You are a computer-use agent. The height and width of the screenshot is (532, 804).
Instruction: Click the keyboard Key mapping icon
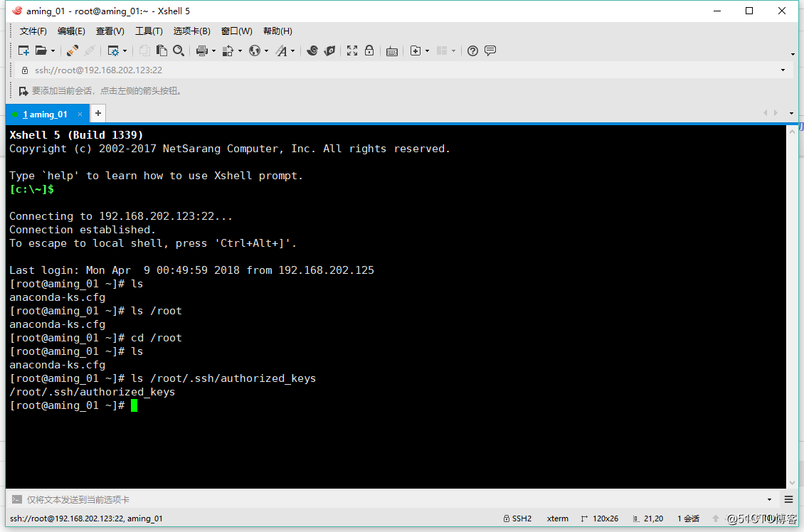point(392,50)
